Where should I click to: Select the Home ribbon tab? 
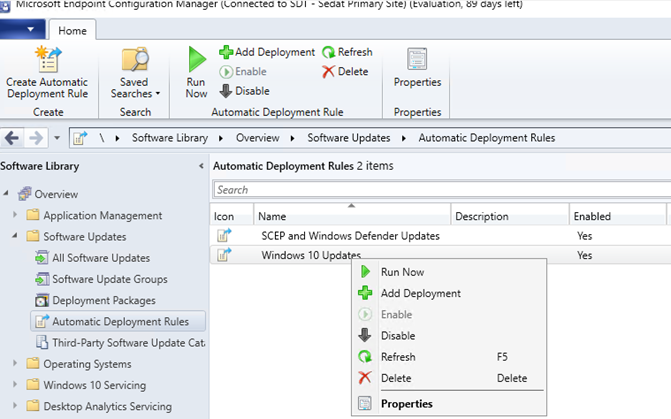(72, 31)
